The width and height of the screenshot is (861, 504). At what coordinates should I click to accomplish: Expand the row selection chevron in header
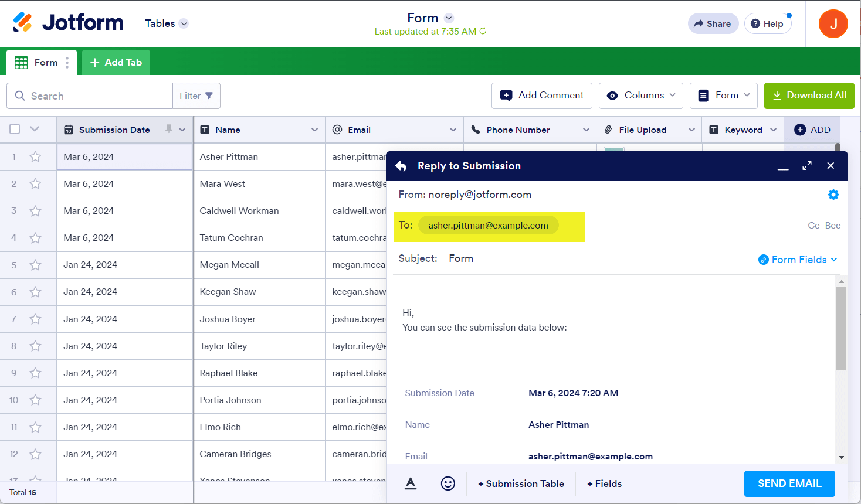pos(35,129)
